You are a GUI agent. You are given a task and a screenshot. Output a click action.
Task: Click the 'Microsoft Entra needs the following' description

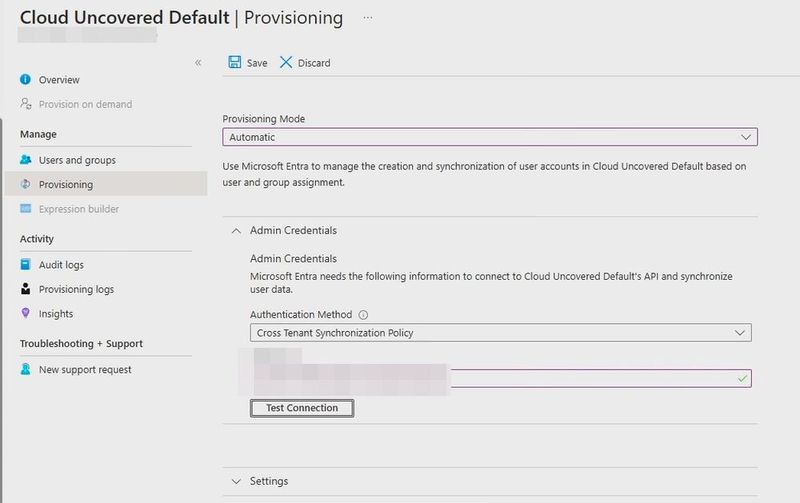(x=491, y=283)
